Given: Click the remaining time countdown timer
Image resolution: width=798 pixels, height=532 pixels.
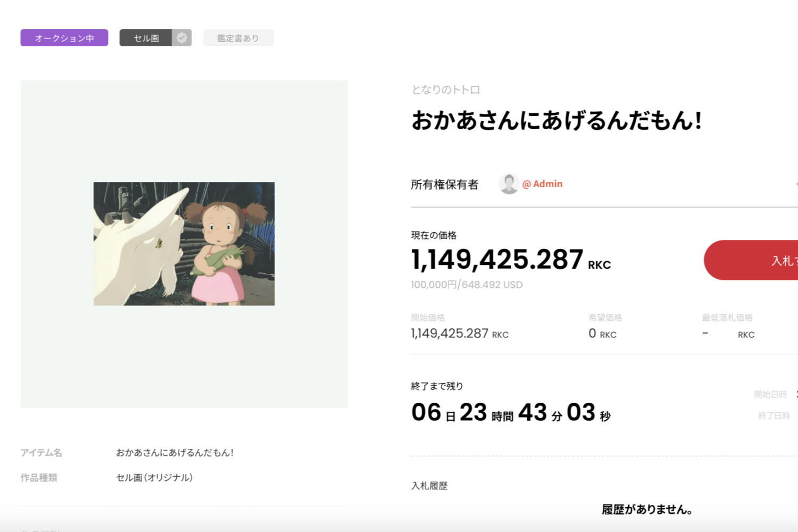Looking at the screenshot, I should coord(510,413).
